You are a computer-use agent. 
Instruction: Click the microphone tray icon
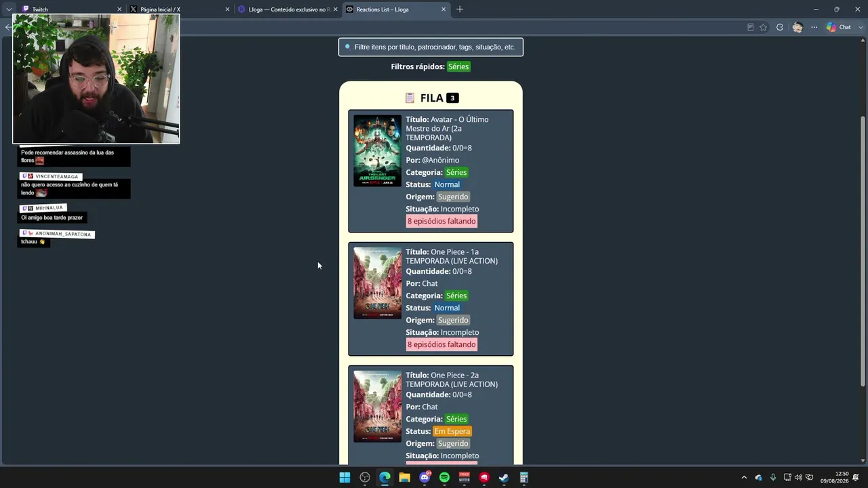coord(772,477)
